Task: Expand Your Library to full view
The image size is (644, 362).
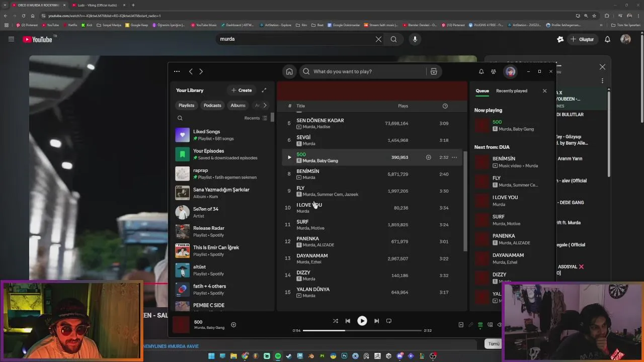Action: click(x=264, y=90)
